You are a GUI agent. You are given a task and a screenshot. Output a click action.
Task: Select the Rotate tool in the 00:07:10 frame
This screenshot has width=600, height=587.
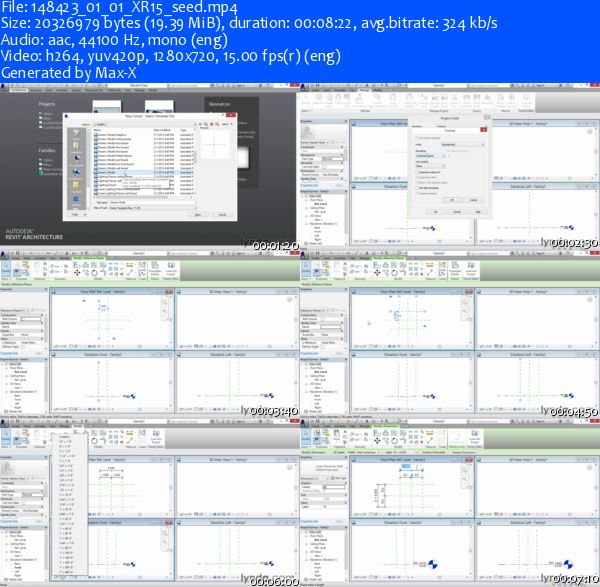(x=394, y=440)
